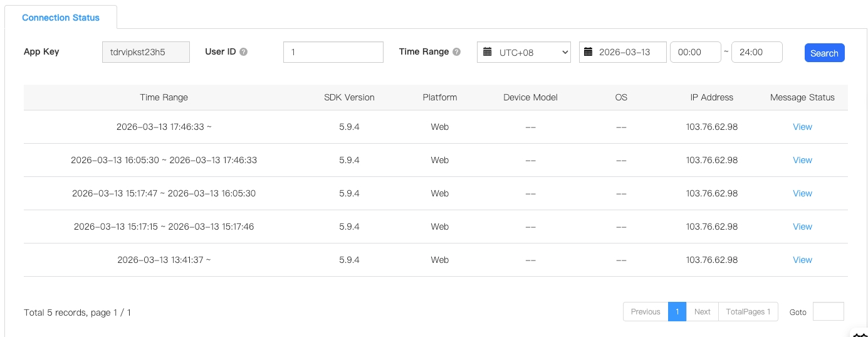
Task: View message status for the 16:05:30 connection
Action: (x=802, y=160)
